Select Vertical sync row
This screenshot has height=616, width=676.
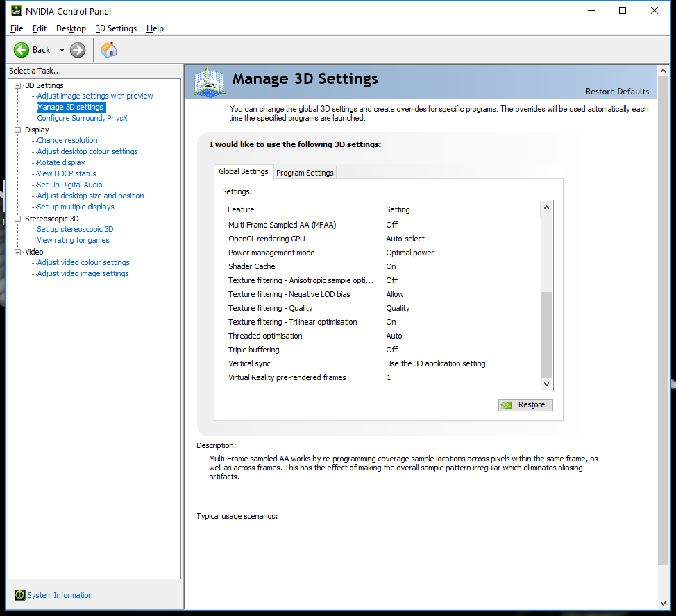382,363
